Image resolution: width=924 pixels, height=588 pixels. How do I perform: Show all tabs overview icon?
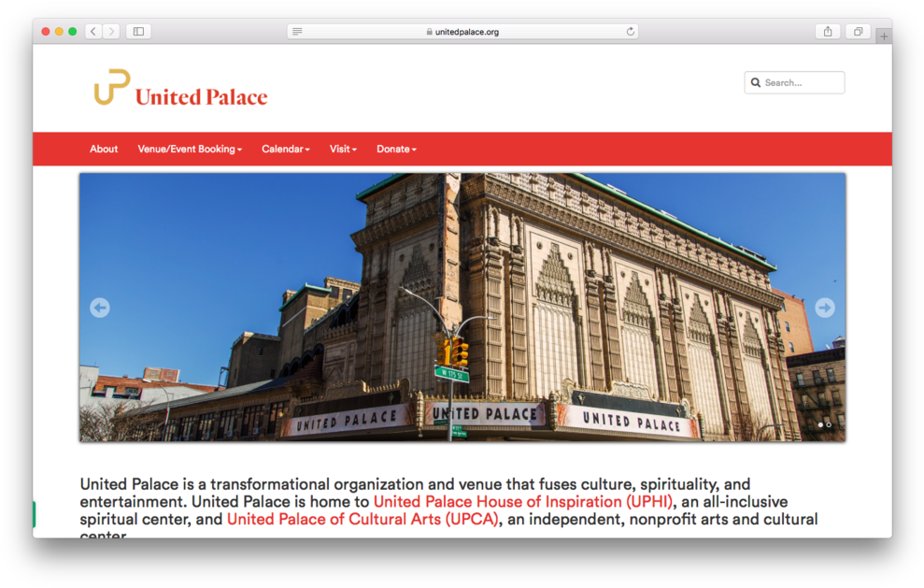[858, 31]
